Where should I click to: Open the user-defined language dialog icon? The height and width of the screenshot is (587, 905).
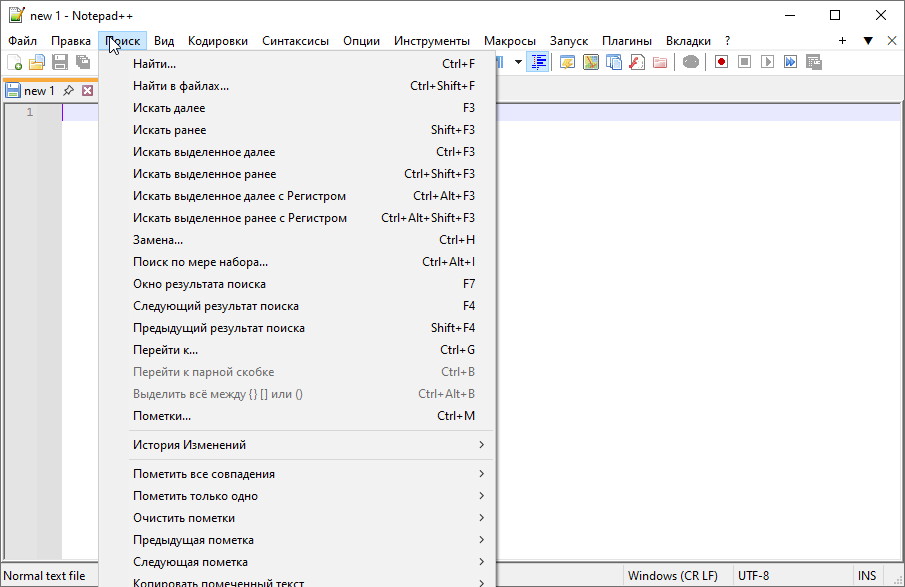click(567, 62)
